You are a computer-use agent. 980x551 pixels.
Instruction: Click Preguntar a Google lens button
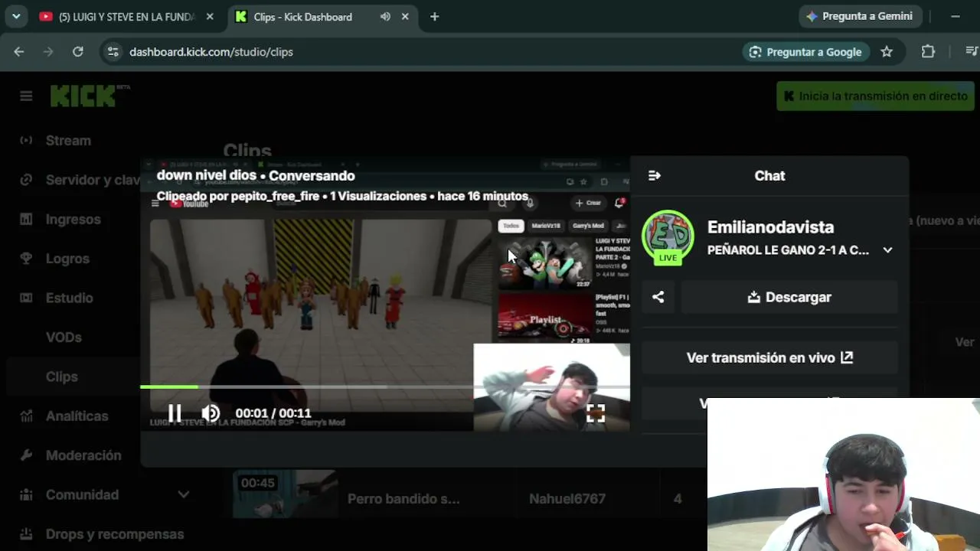(x=805, y=52)
